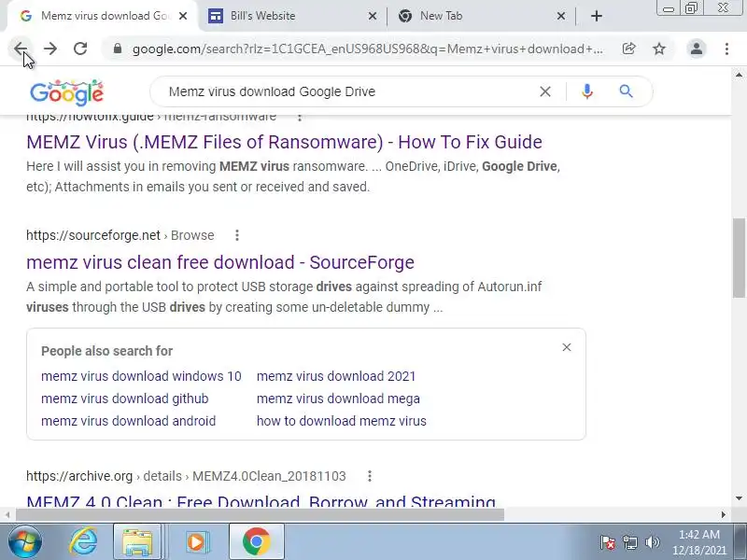Viewport: 747px width, 560px height.
Task: Open the volume speaker tray icon
Action: click(x=652, y=542)
